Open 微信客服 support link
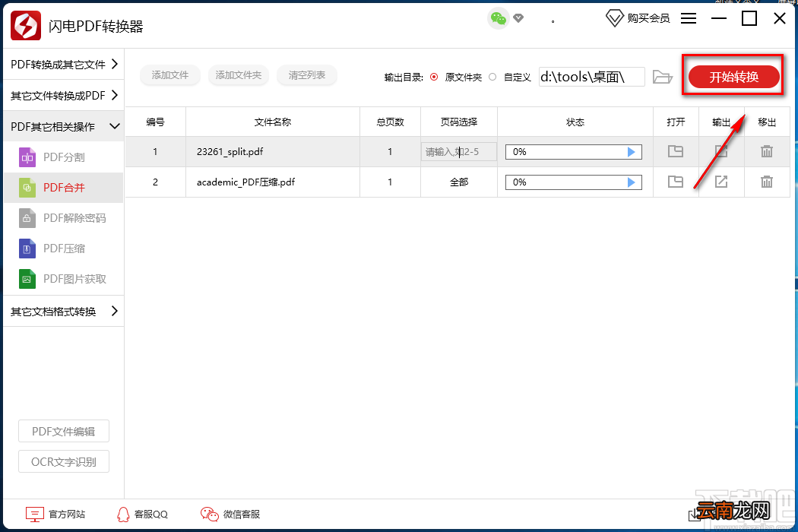 [x=230, y=515]
